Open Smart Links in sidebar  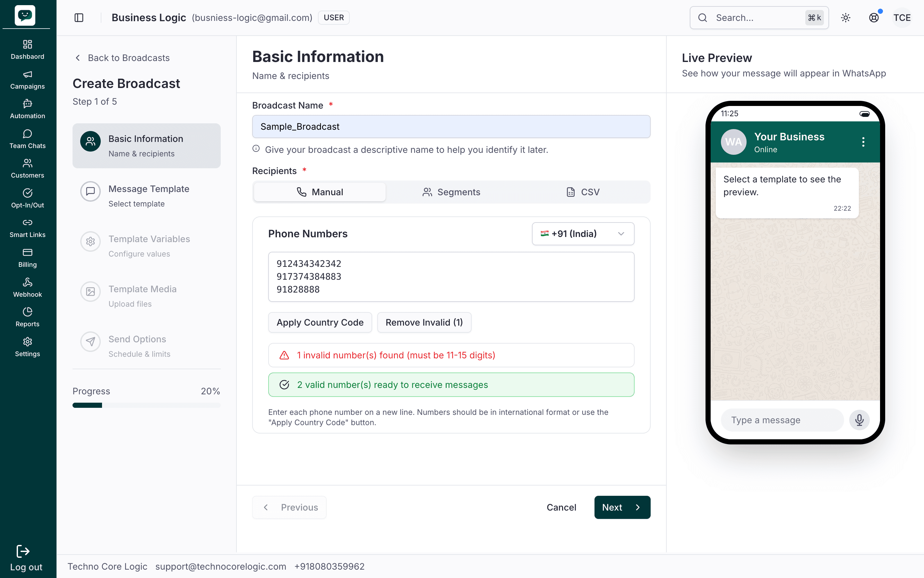coord(28,228)
